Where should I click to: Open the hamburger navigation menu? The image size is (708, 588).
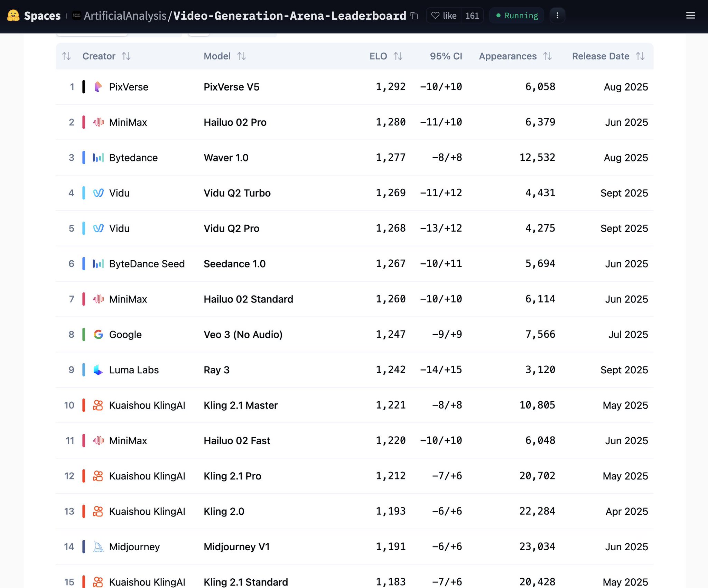(690, 16)
